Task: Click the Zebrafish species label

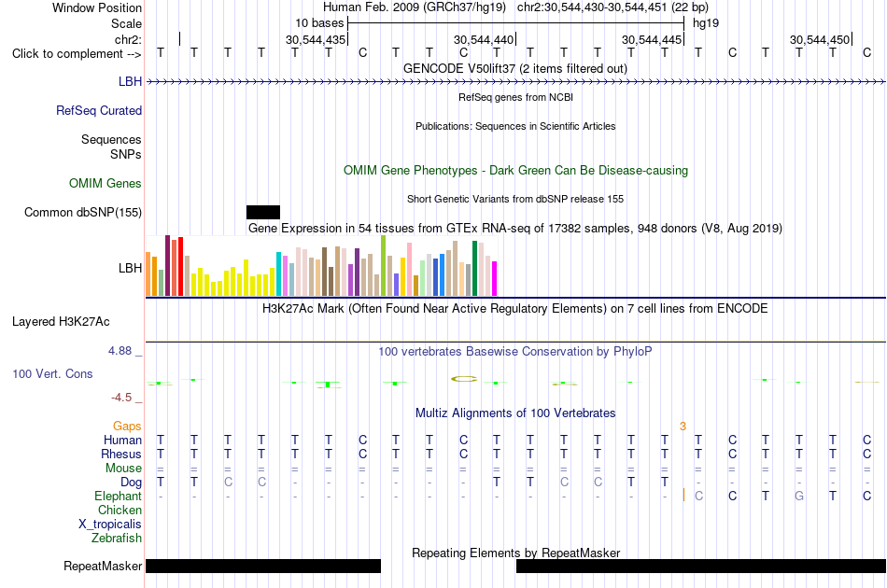Action: pyautogui.click(x=117, y=539)
